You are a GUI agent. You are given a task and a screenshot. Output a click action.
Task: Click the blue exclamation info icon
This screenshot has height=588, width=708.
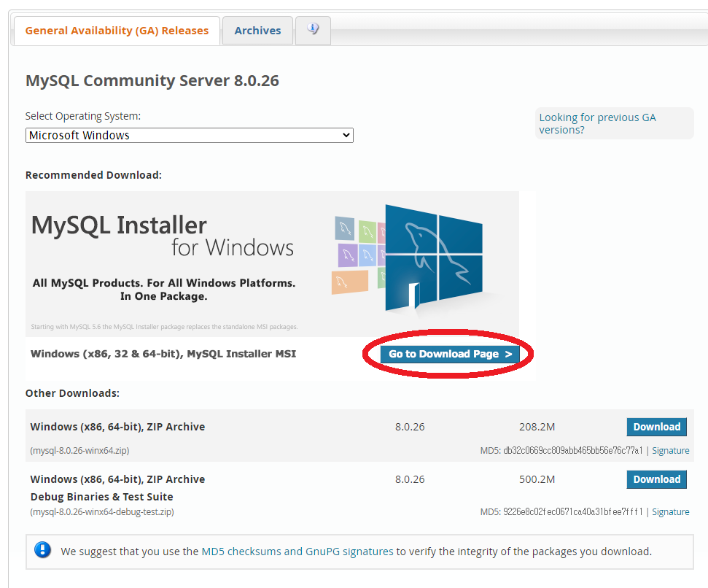click(42, 550)
